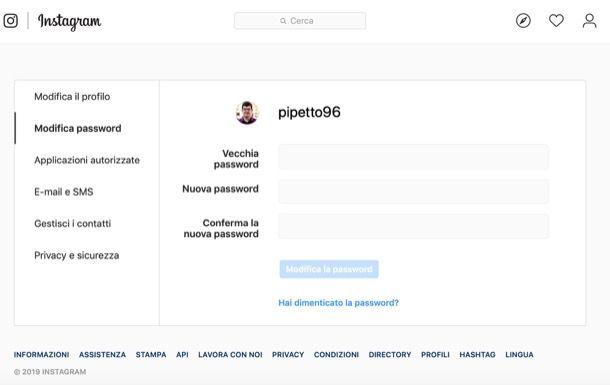Open Gestisci i contatti section
The width and height of the screenshot is (610, 385).
click(x=72, y=224)
